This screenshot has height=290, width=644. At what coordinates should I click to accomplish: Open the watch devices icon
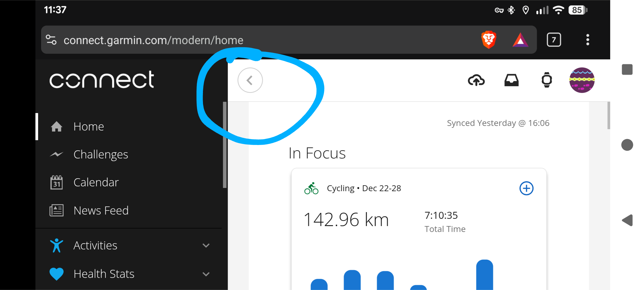(547, 80)
